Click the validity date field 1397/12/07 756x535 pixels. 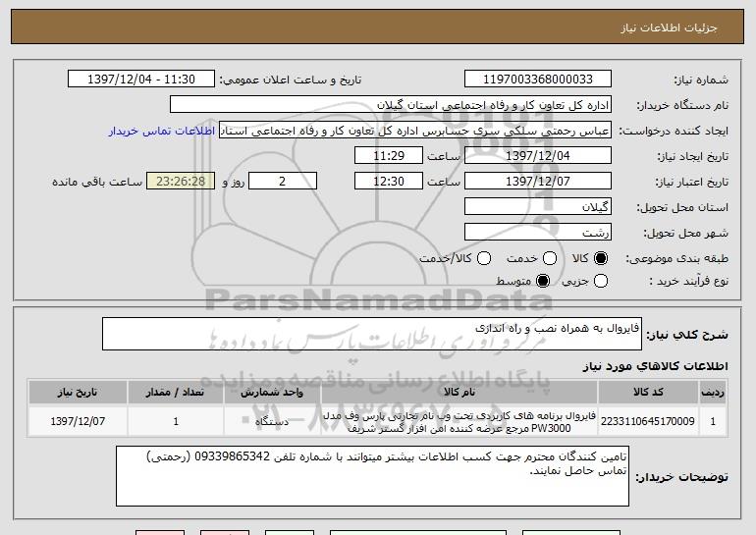pyautogui.click(x=538, y=182)
